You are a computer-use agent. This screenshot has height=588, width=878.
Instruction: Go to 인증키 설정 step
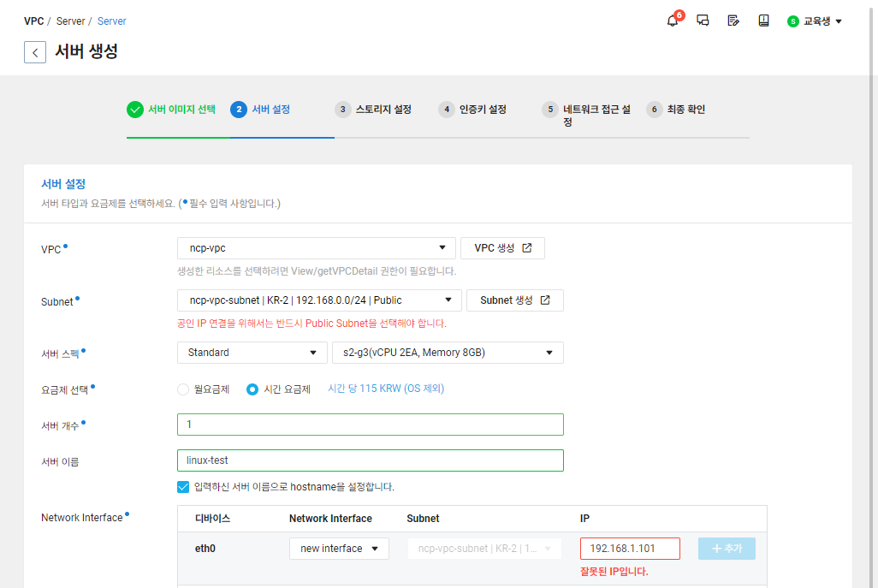[483, 110]
